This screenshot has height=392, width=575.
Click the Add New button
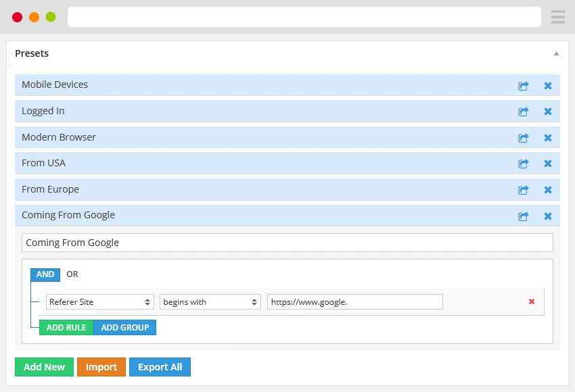tap(44, 367)
